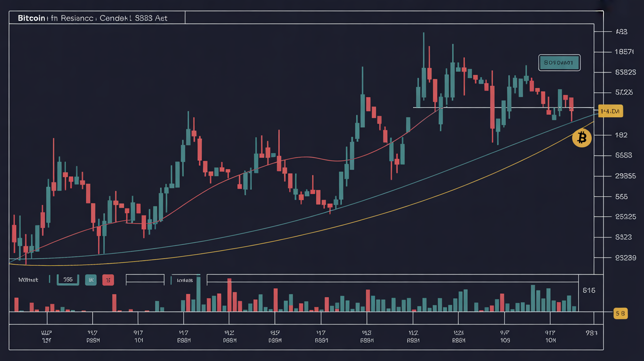Click the empty input box in volume toolbar
The height and width of the screenshot is (361, 644).
coord(145,280)
